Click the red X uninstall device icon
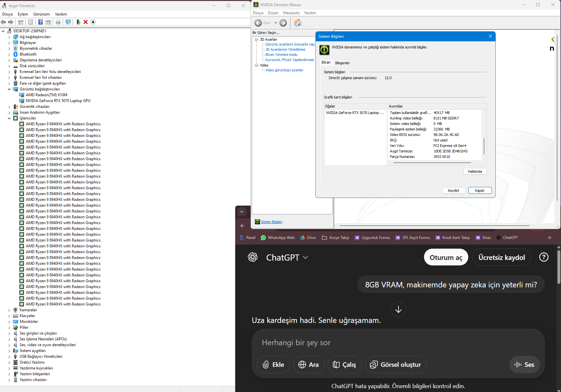This screenshot has width=561, height=392. [x=86, y=22]
